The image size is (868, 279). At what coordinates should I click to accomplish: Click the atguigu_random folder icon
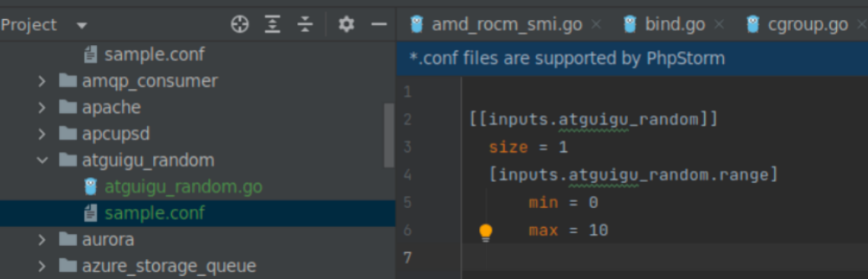(x=68, y=160)
